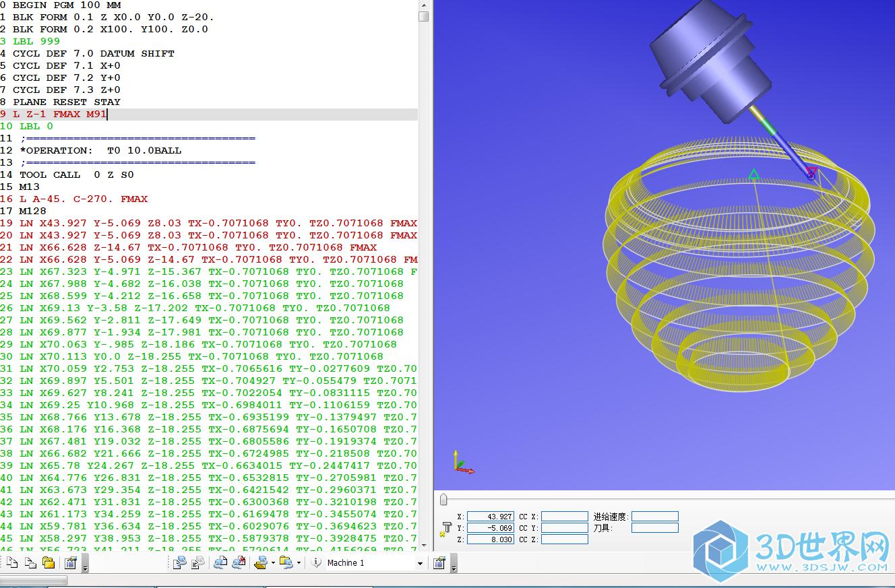Click the folder with curved arrow icon

286,562
